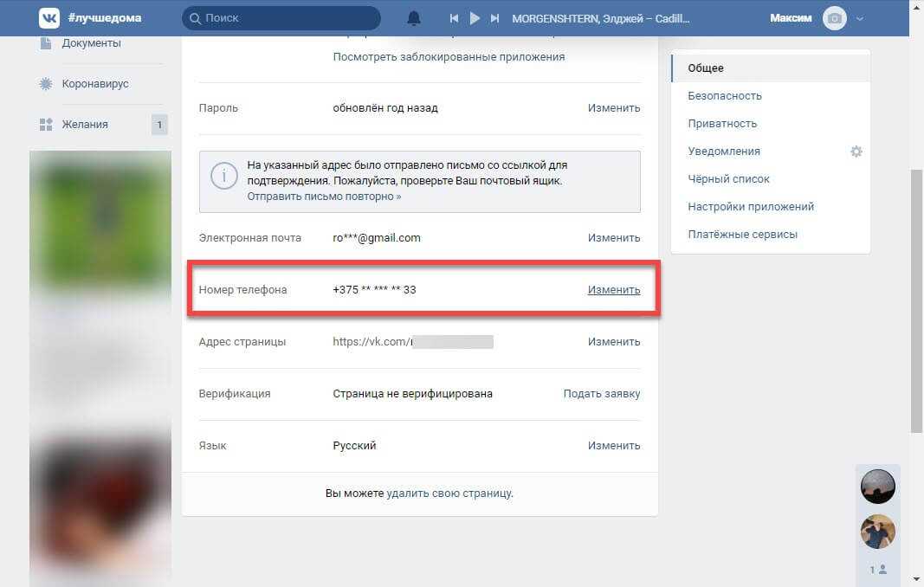Focus the Поиск search field

pos(281,18)
